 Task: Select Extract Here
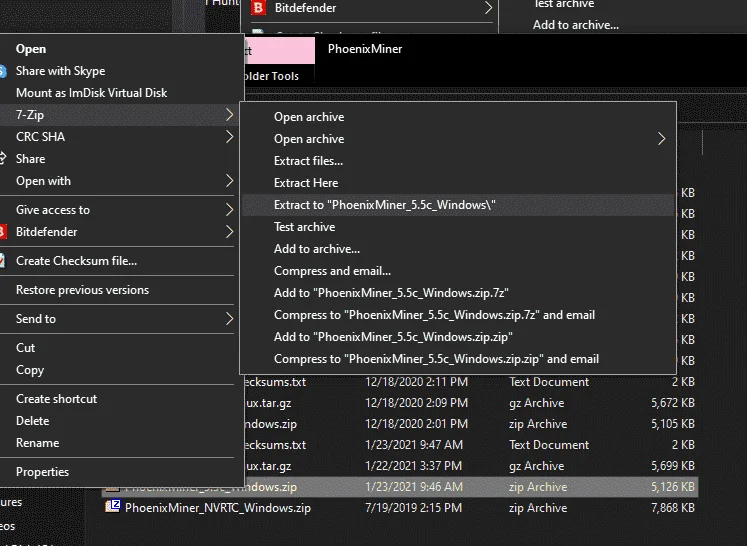click(458, 183)
